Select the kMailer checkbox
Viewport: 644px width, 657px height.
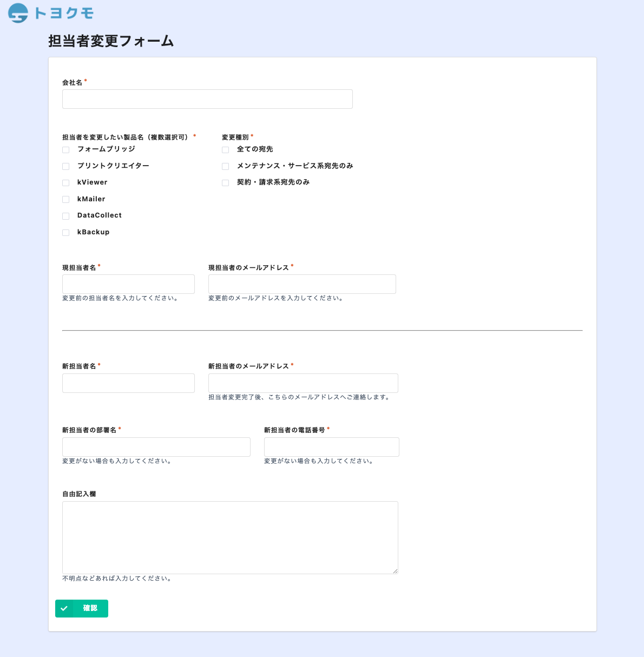tap(66, 200)
